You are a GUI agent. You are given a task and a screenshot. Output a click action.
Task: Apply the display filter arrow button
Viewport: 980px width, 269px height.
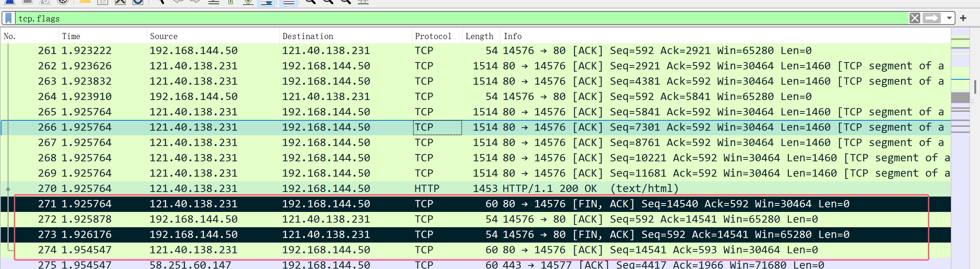(x=932, y=18)
